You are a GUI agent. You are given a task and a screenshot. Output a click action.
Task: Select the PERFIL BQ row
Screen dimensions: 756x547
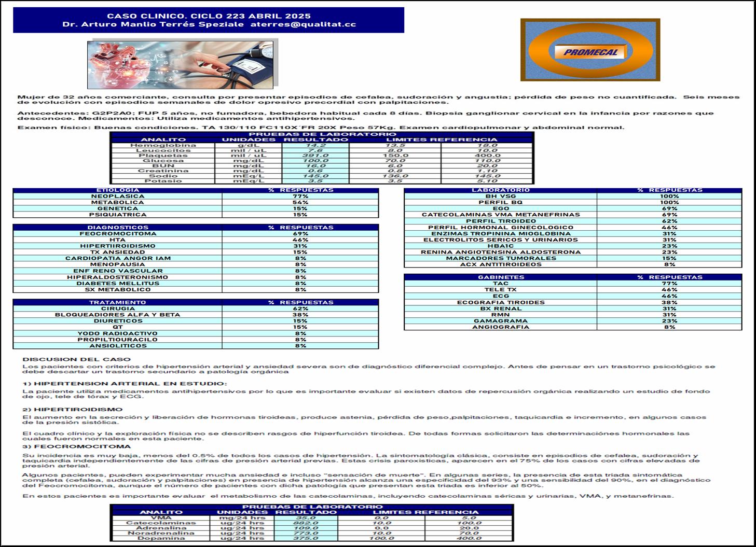[x=573, y=203]
